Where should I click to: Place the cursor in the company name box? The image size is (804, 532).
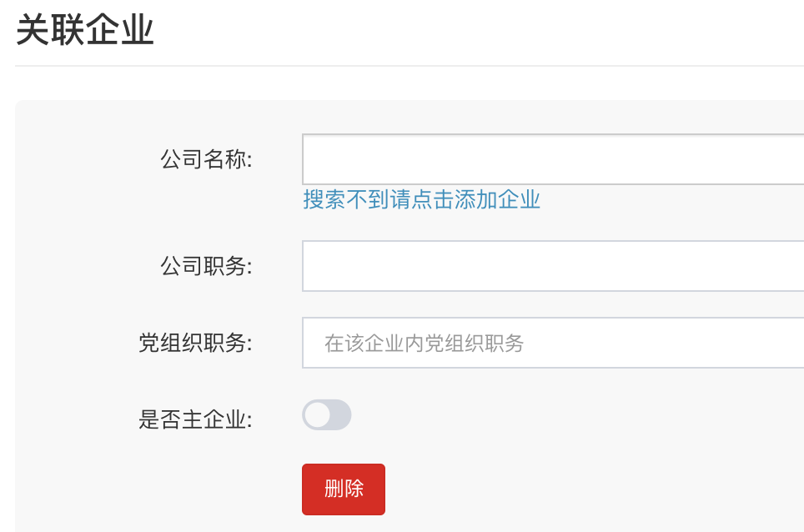click(552, 159)
